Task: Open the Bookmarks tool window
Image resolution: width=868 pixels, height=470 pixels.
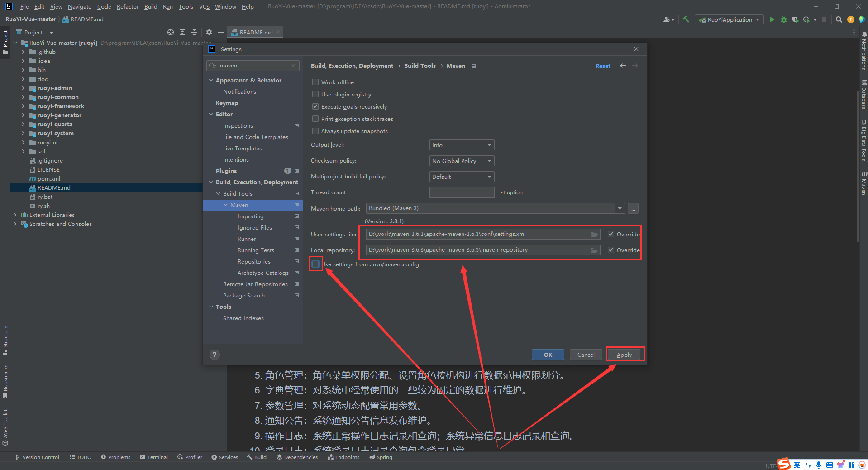Action: click(x=5, y=381)
